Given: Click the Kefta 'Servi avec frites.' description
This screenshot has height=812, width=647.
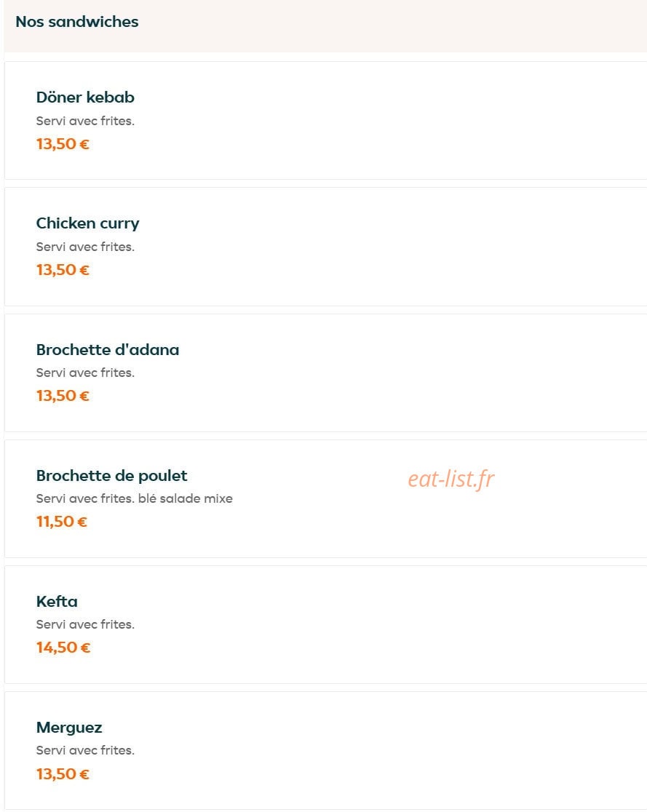Looking at the screenshot, I should pyautogui.click(x=85, y=624).
